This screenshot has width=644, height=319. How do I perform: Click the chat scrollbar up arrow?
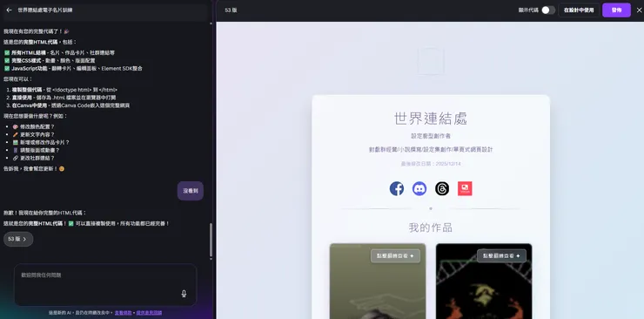211,24
